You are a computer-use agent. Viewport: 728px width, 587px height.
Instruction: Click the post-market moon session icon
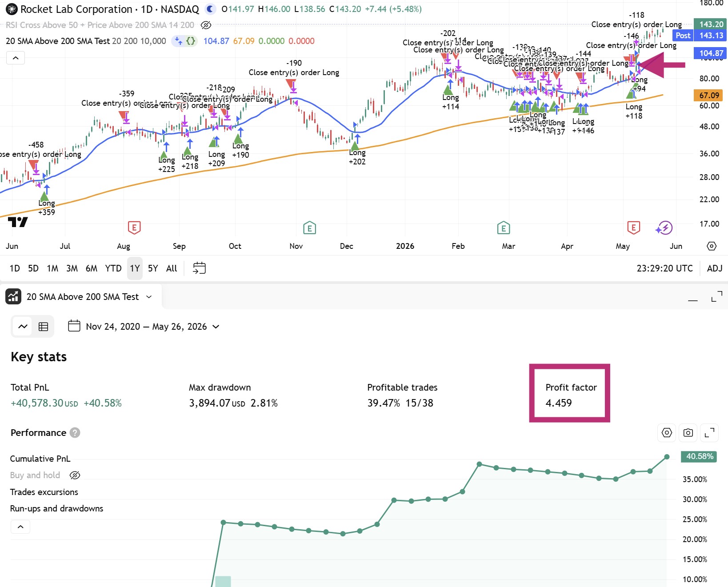(210, 9)
